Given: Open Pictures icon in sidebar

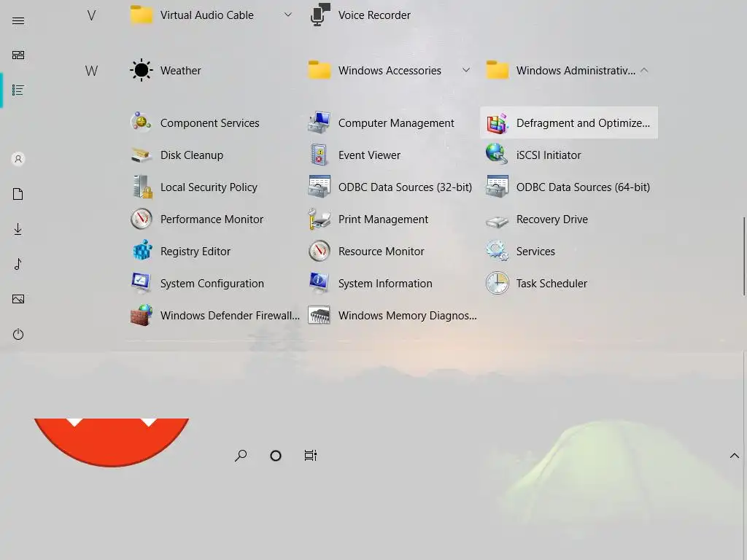Looking at the screenshot, I should (18, 299).
